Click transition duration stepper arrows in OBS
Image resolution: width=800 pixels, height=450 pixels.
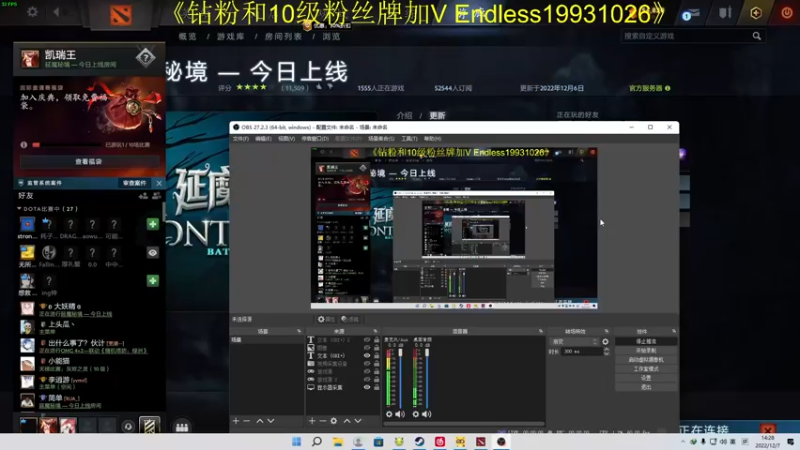606,352
